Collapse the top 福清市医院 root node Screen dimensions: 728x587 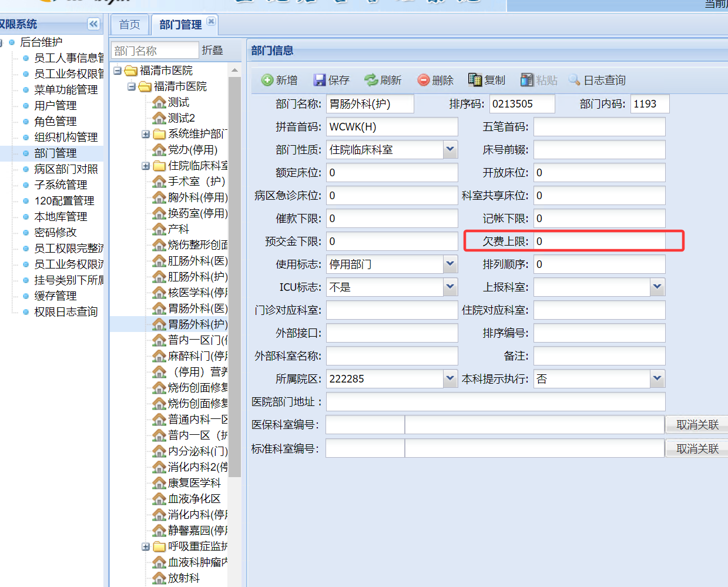point(118,71)
